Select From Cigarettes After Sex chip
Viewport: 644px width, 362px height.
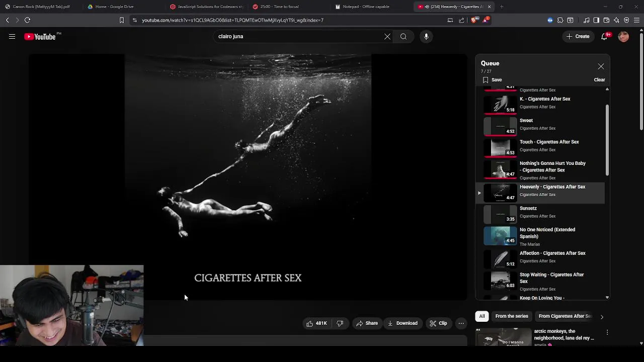(565, 316)
